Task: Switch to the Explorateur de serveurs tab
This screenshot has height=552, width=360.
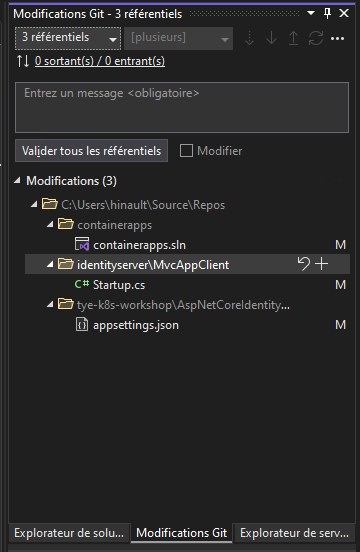Action: coord(294,533)
